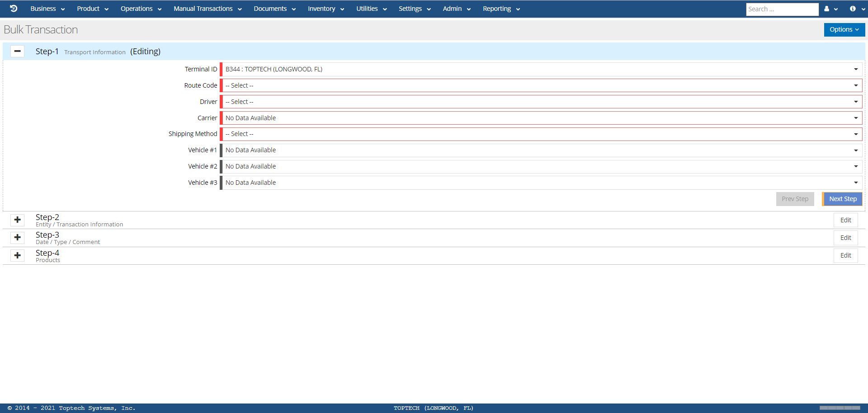Open the info icon menu
The image size is (868, 413).
pos(857,9)
